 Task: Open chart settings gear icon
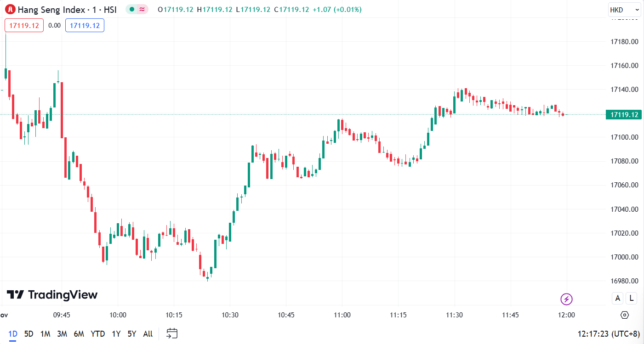coord(624,315)
